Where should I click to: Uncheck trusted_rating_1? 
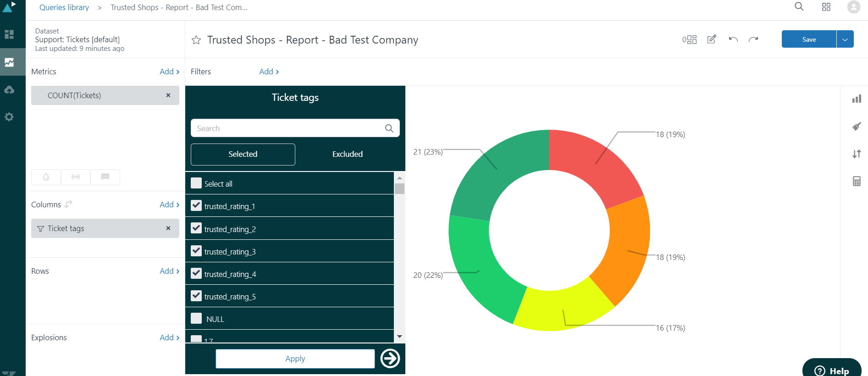tap(196, 205)
